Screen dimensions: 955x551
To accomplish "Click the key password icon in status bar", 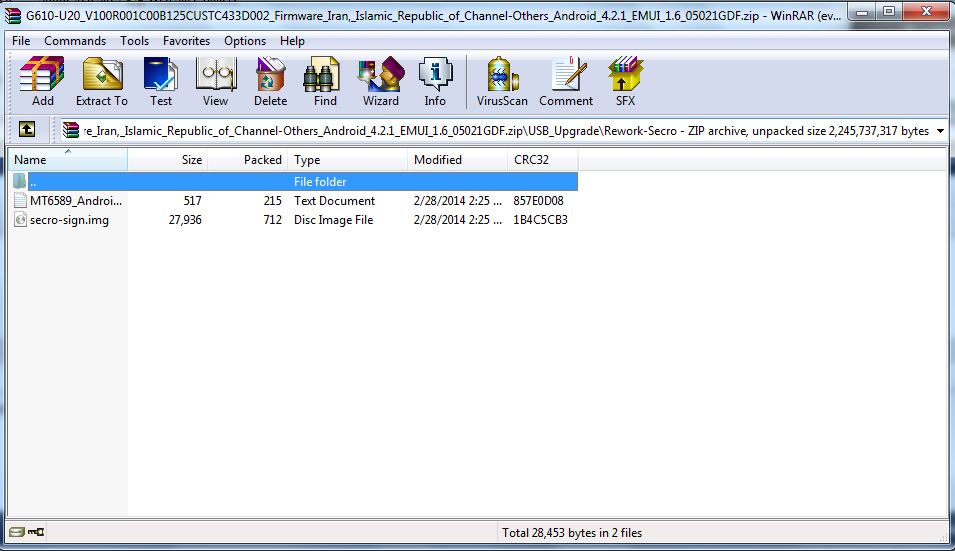I will click(x=36, y=532).
